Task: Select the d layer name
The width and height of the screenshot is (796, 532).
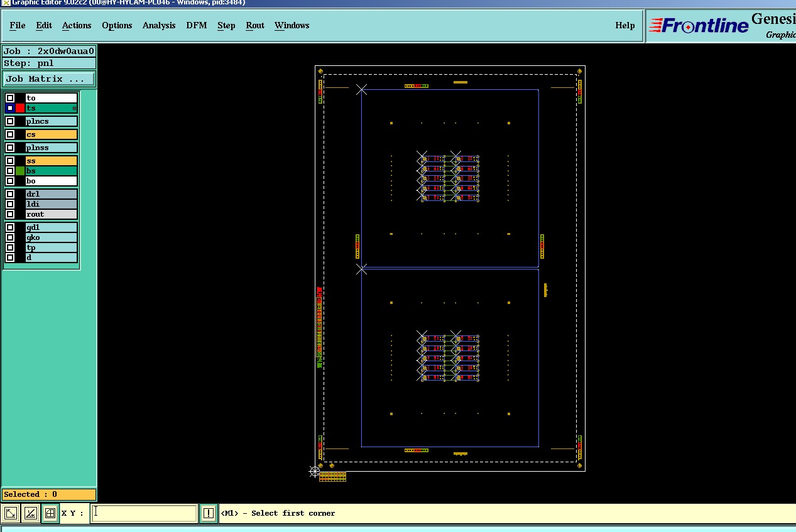Action: click(x=51, y=258)
